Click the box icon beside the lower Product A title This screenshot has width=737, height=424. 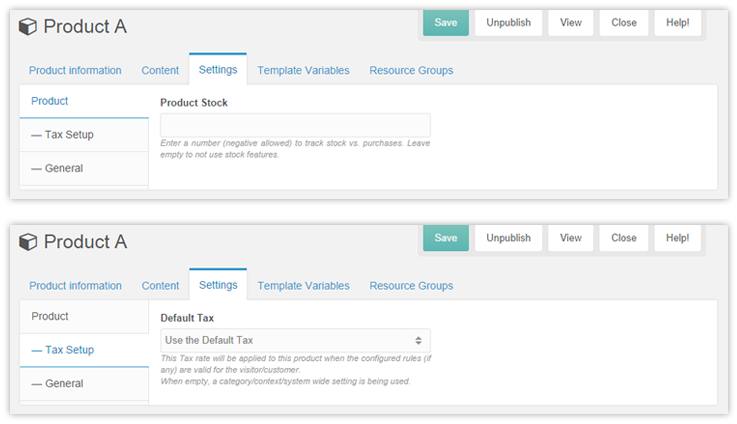point(28,242)
